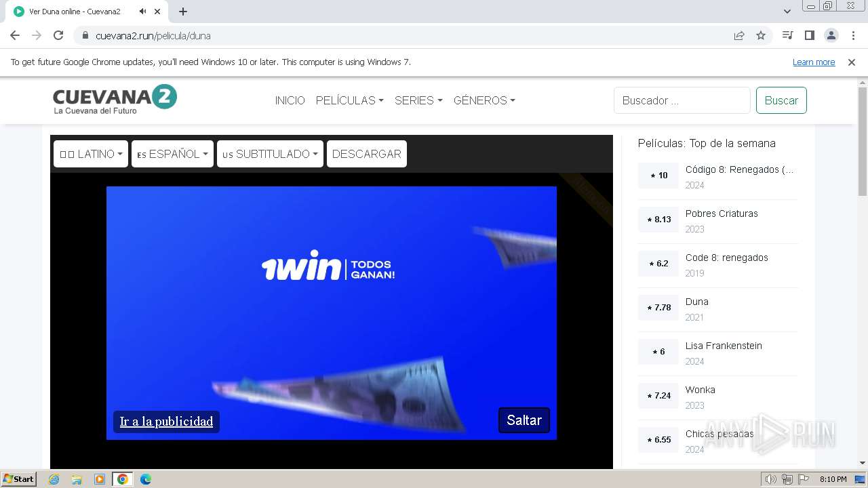Open the ESPAÑOL server dropdown
The width and height of the screenshot is (868, 488).
point(172,154)
